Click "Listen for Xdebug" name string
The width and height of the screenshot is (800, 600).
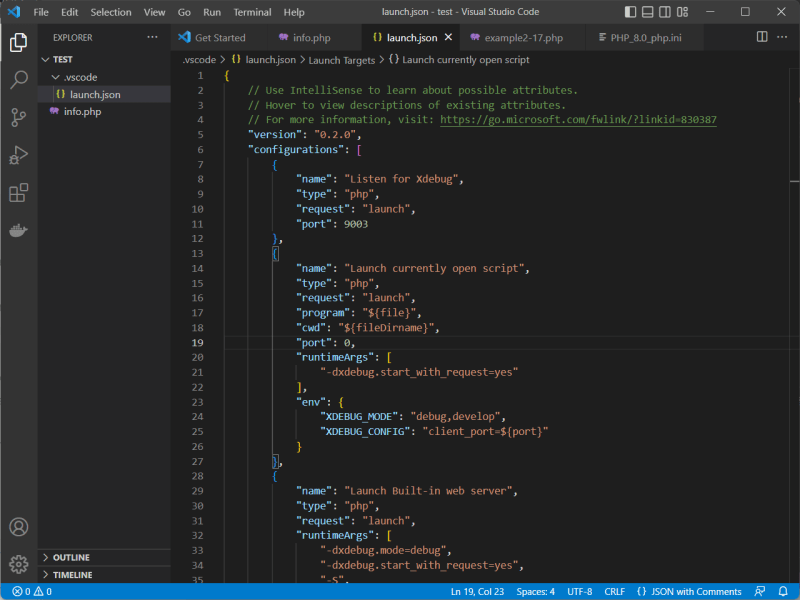tap(401, 179)
